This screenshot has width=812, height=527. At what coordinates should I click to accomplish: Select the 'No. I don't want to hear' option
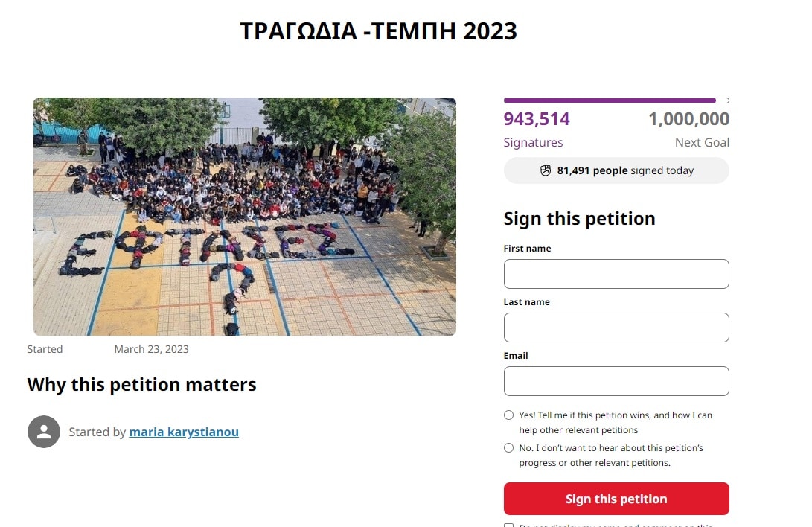point(508,448)
